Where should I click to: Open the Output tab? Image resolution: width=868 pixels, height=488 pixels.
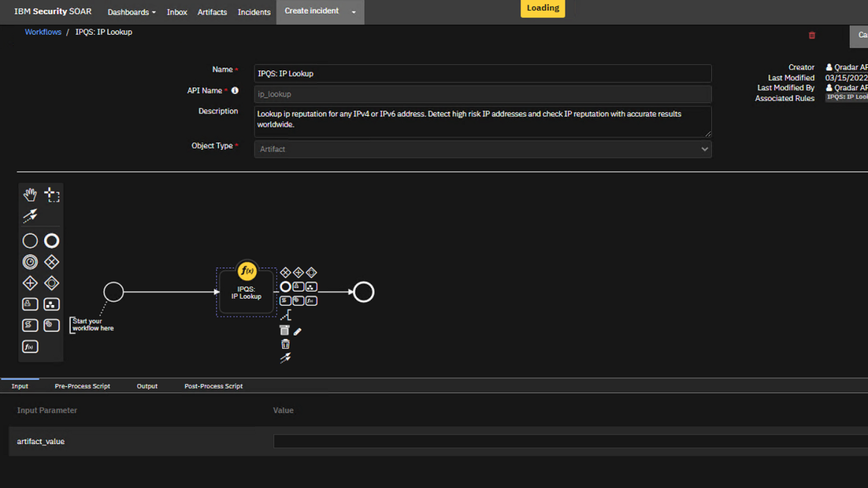pos(147,386)
